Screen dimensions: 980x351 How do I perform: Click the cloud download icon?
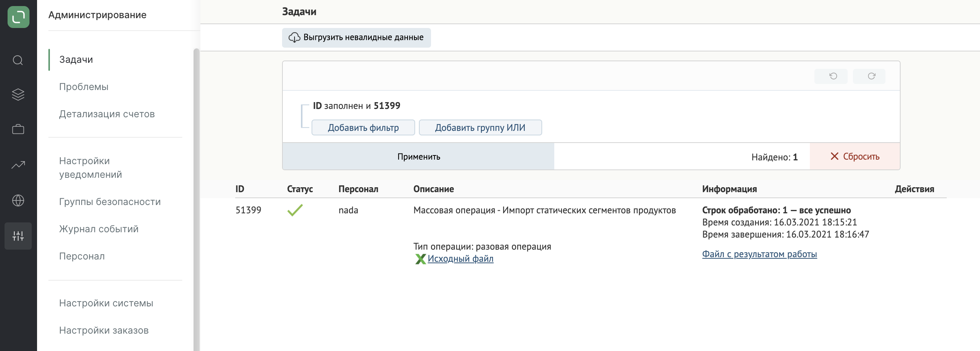[294, 37]
